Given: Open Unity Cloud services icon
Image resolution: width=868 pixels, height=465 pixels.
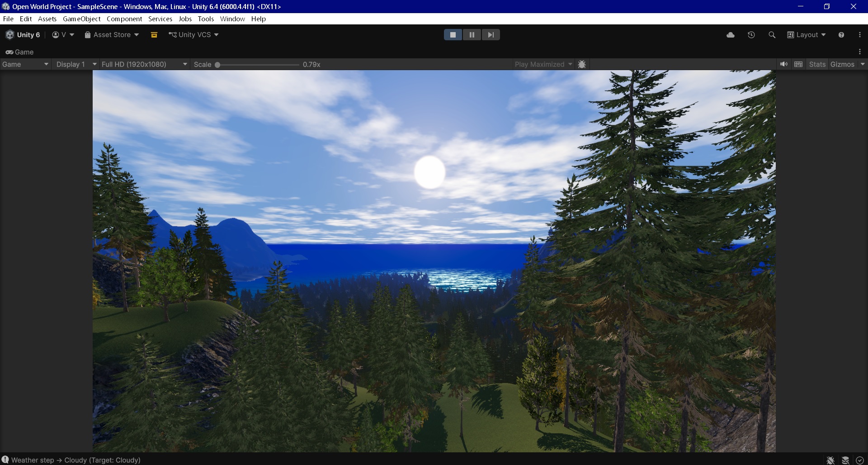Looking at the screenshot, I should pyautogui.click(x=731, y=35).
